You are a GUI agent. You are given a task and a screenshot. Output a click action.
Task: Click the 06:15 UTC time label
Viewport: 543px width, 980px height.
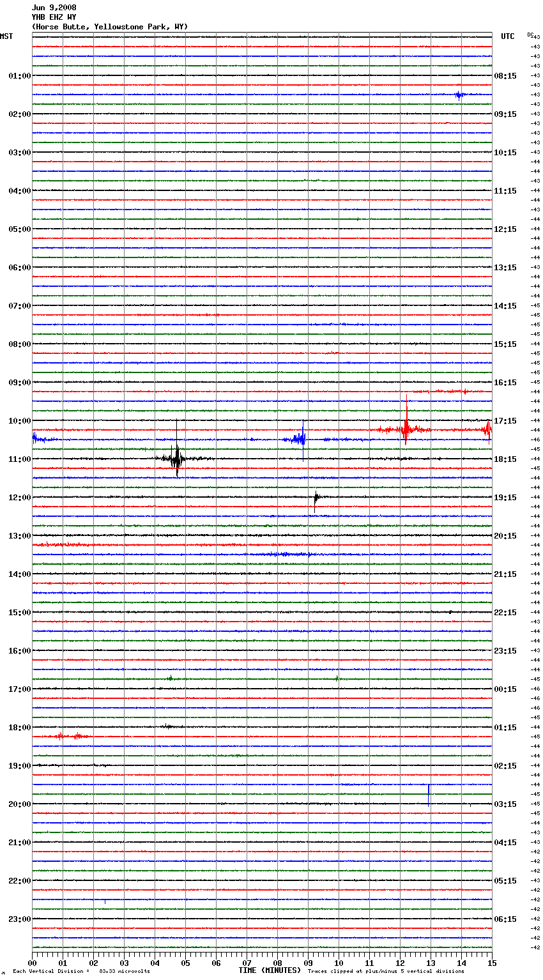(x=505, y=919)
